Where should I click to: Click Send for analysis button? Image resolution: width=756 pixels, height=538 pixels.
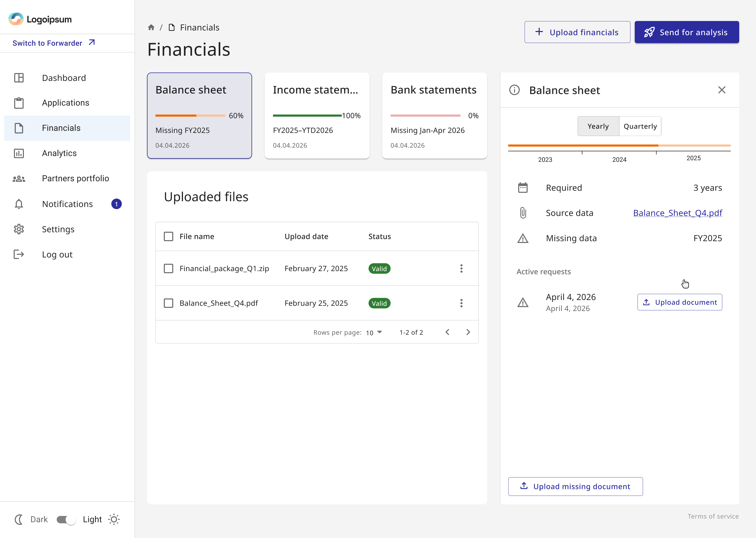687,32
